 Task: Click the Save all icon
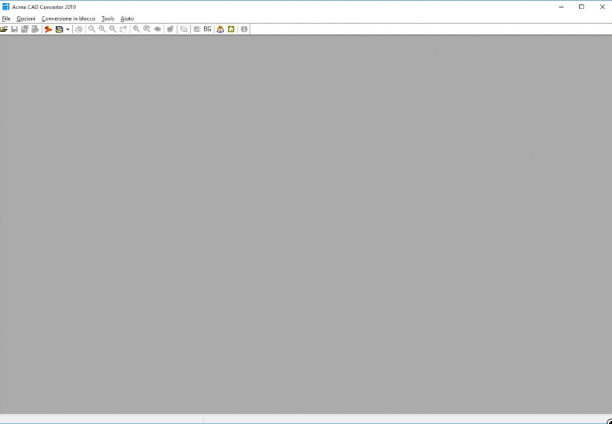[x=25, y=29]
